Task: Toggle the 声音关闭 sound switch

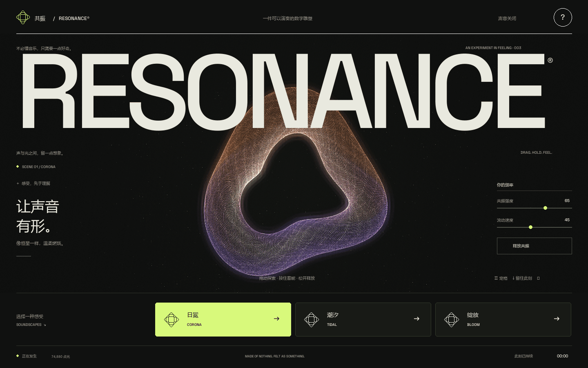Action: [507, 18]
